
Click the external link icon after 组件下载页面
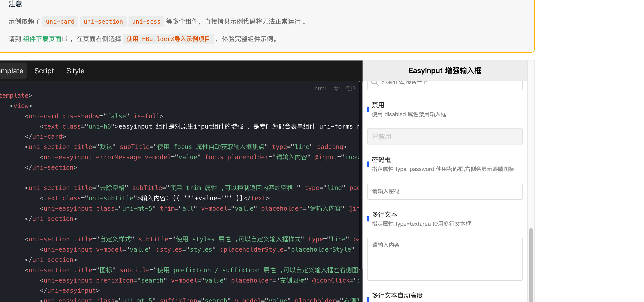pos(65,39)
